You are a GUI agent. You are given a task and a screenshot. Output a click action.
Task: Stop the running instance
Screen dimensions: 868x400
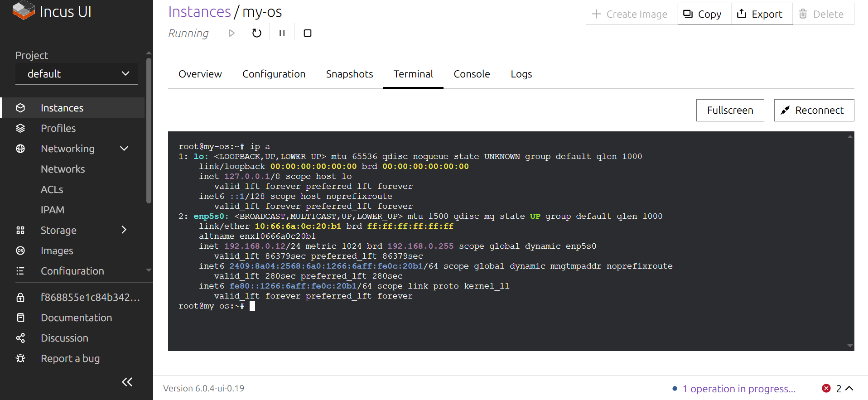coord(307,33)
